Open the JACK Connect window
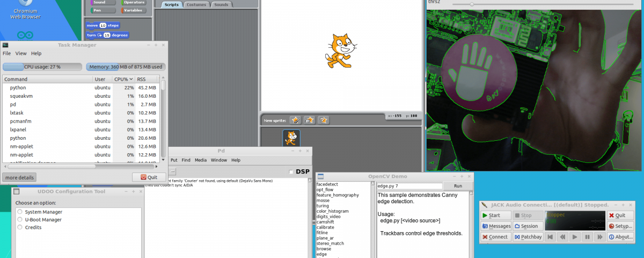 pos(496,237)
